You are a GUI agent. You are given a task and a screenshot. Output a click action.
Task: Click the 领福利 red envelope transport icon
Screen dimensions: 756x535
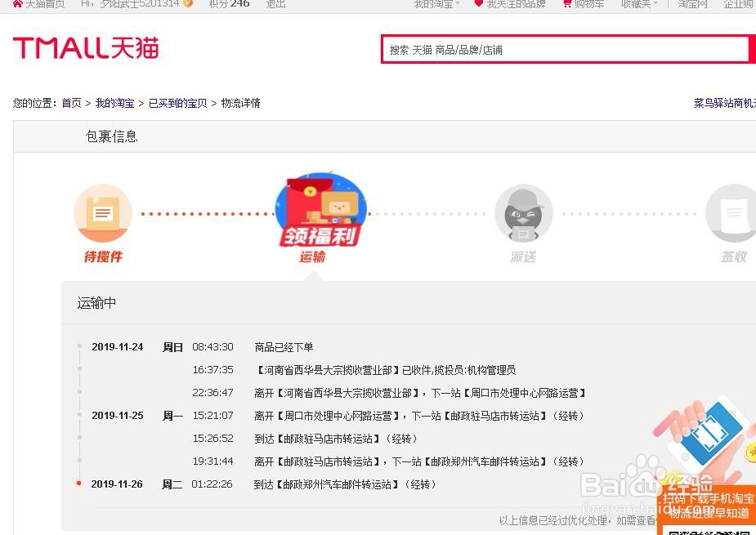[320, 210]
